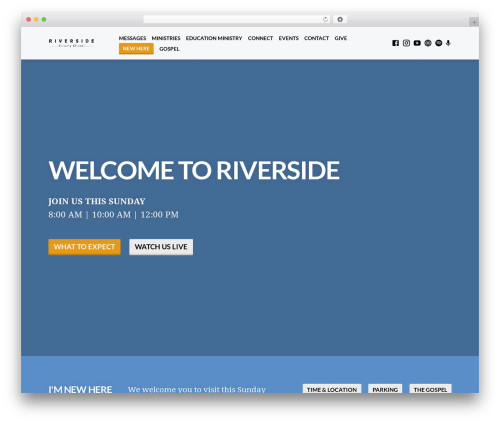Click the Riverside logo
This screenshot has height=423, width=500.
click(71, 43)
